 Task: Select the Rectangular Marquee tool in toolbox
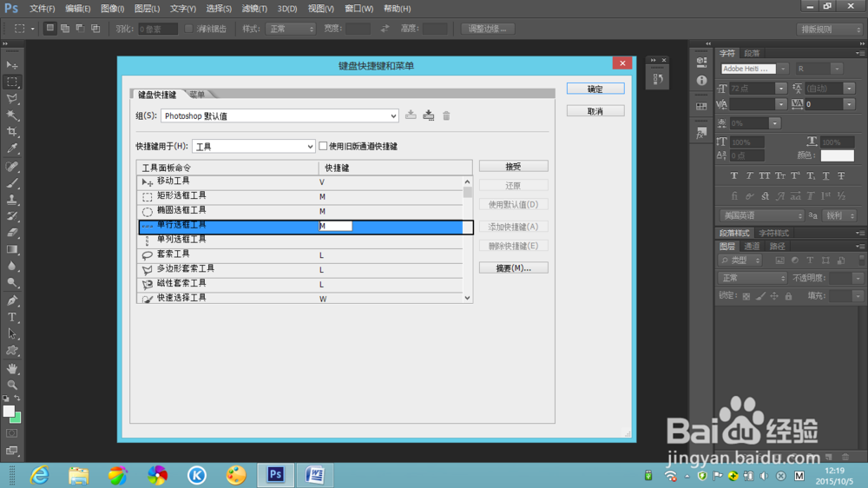click(11, 82)
